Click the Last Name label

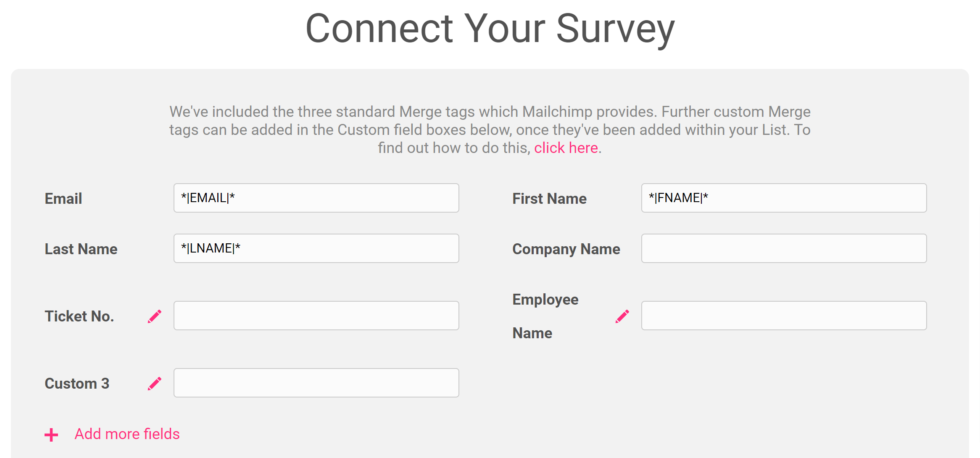click(x=81, y=249)
